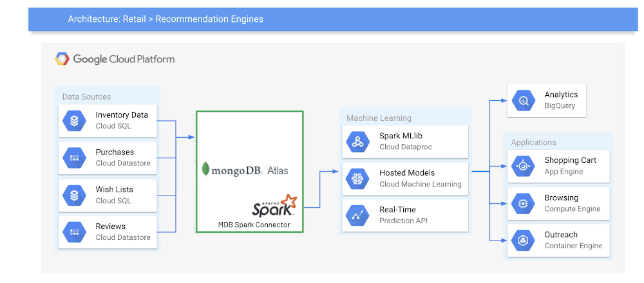Click the "MDB Spark Connector" caption
Screen dimensions: 644x283
(x=253, y=224)
